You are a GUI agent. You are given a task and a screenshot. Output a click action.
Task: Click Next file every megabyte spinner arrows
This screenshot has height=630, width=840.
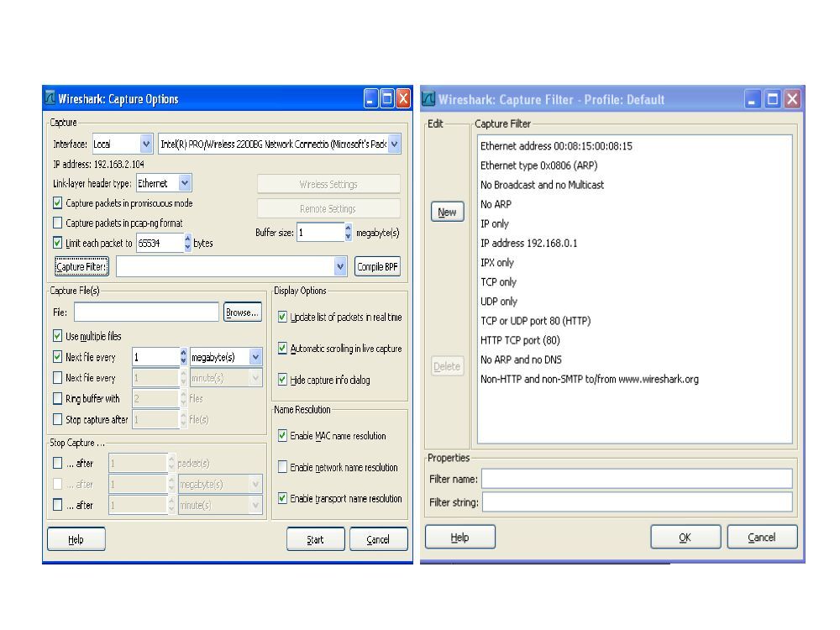183,357
